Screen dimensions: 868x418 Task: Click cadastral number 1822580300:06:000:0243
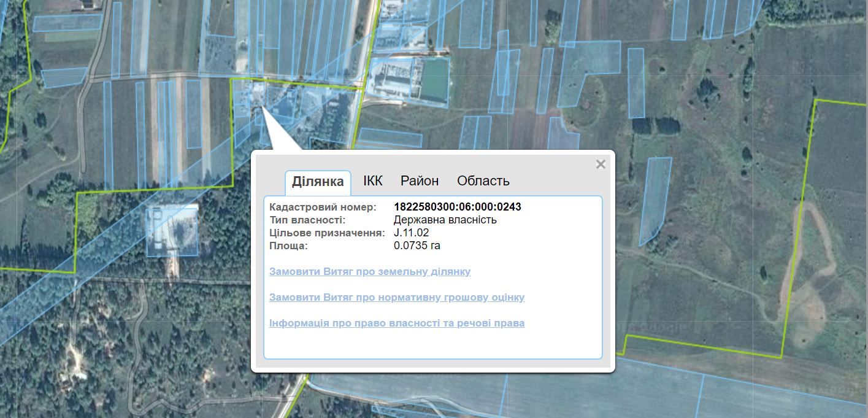(457, 207)
